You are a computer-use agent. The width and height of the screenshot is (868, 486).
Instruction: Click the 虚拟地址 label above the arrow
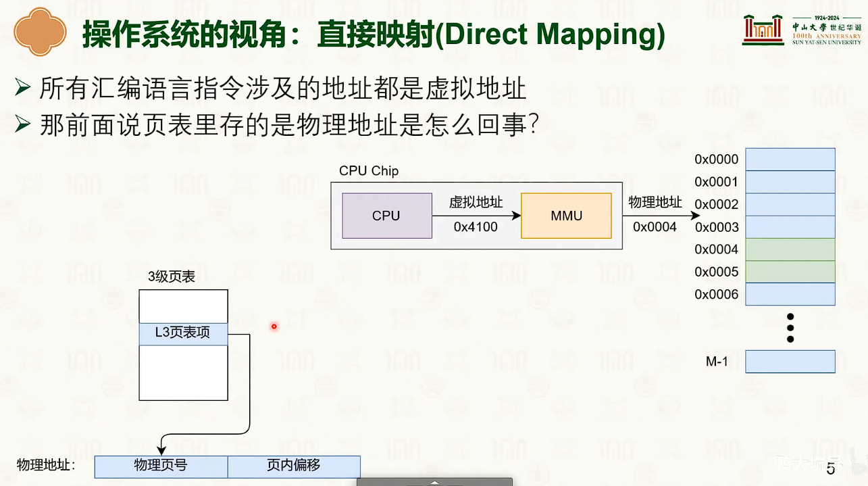[x=476, y=202]
